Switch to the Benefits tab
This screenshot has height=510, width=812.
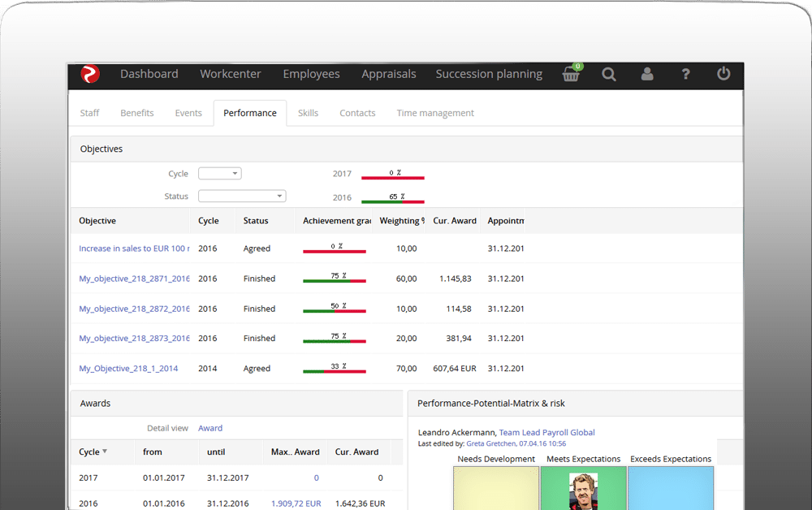[x=136, y=113]
